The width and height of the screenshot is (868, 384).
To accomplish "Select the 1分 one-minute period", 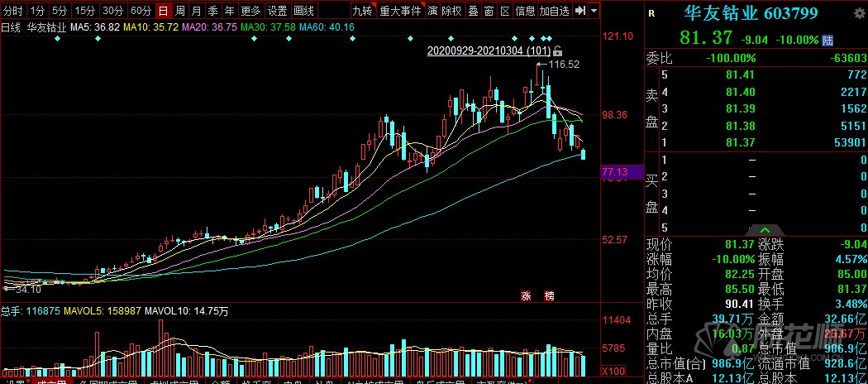I will pyautogui.click(x=37, y=11).
